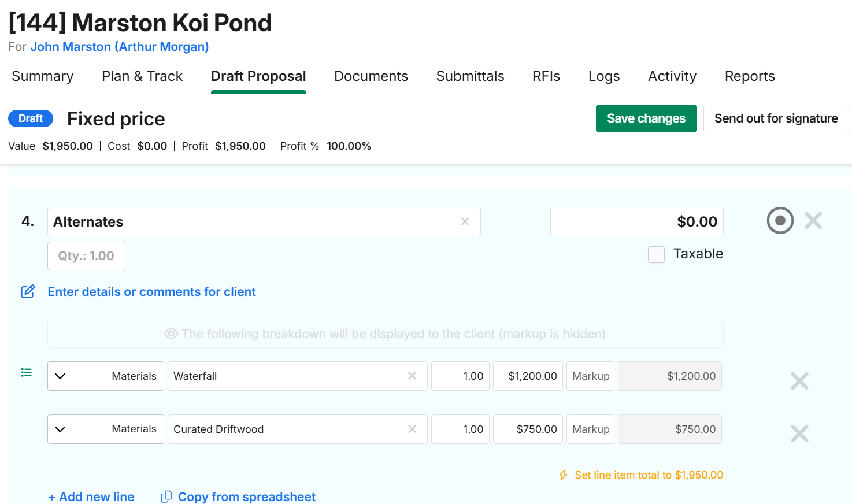Clear the Alternates title field
The height and width of the screenshot is (504, 852).
click(x=465, y=222)
